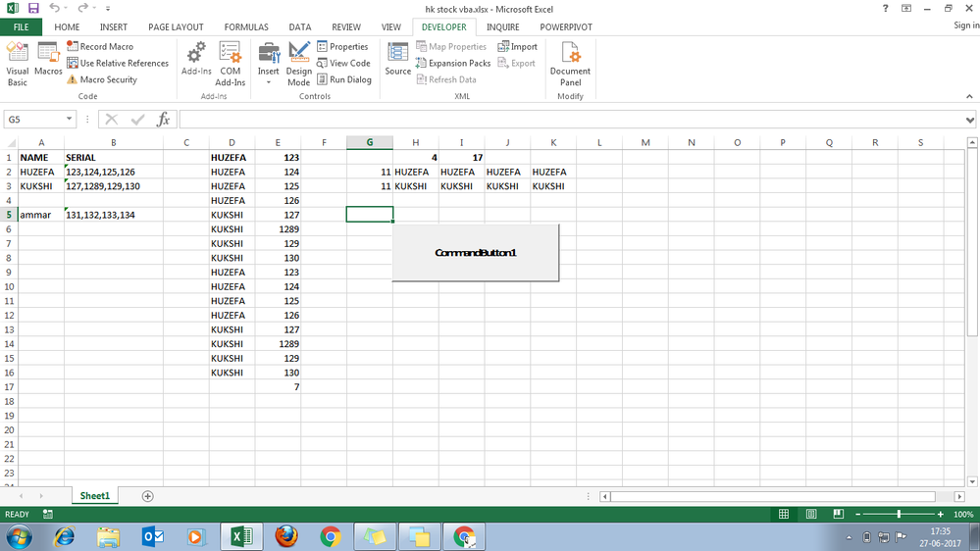Customize the Quick Access Toolbar dropdown
This screenshot has width=980, height=551.
(x=108, y=9)
